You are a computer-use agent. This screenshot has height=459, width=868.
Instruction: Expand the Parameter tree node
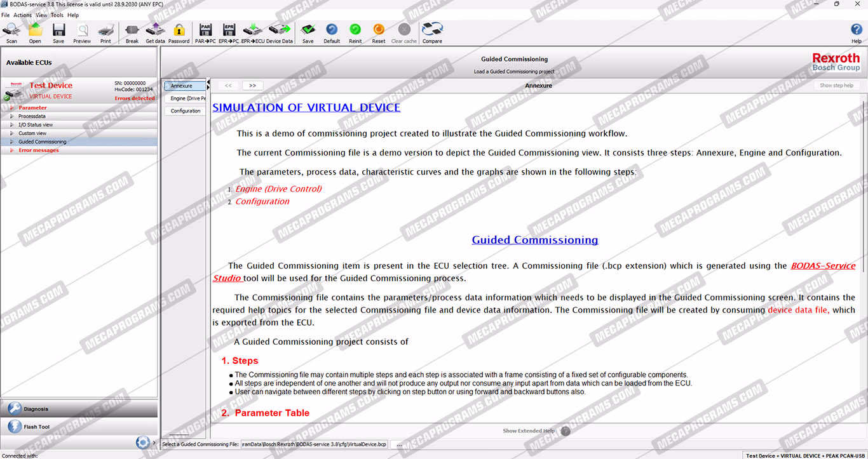click(x=12, y=108)
